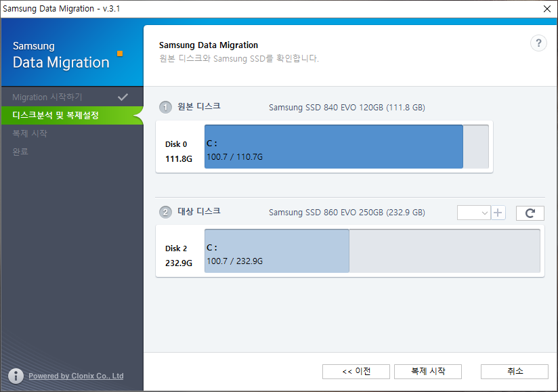Click 'Samsung SSD 860 EVO 250GB' text
Viewport: 558px width, 392px height.
[326, 213]
